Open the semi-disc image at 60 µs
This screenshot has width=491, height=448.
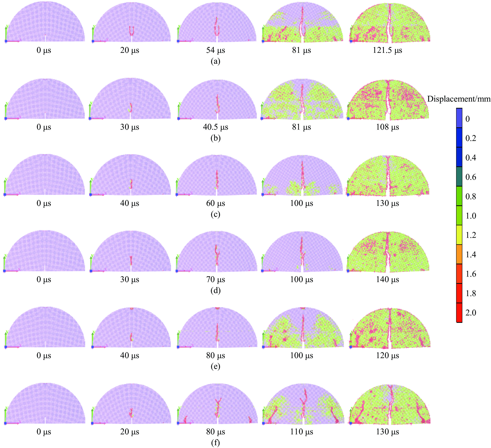216,175
